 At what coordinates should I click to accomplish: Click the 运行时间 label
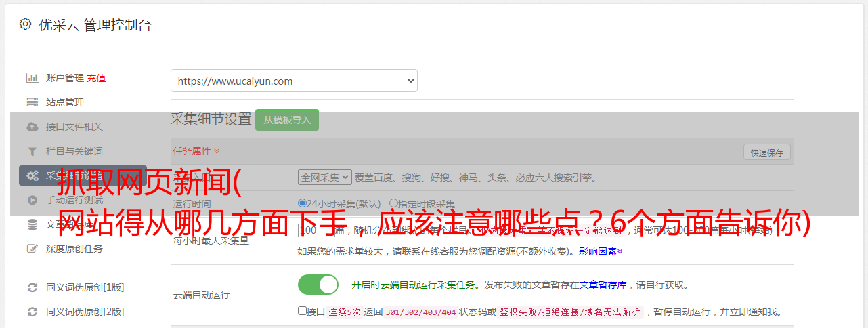pos(192,203)
